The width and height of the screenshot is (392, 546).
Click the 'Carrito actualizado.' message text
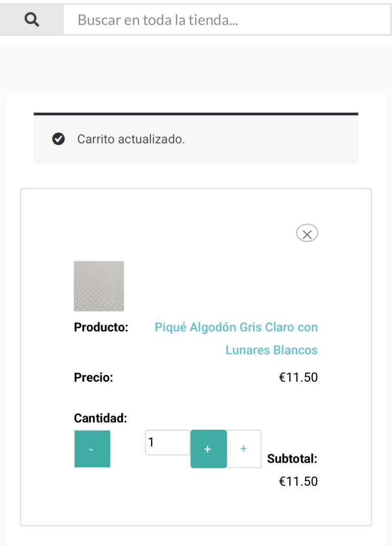[131, 139]
